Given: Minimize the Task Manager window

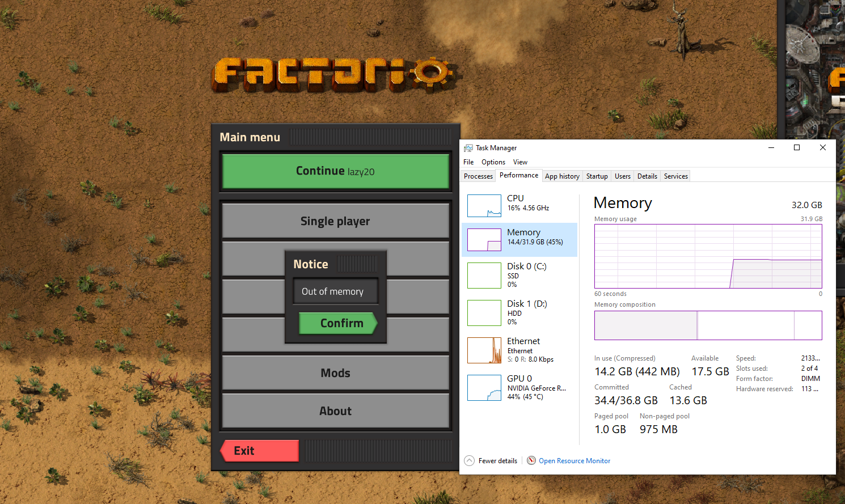Looking at the screenshot, I should pyautogui.click(x=771, y=147).
